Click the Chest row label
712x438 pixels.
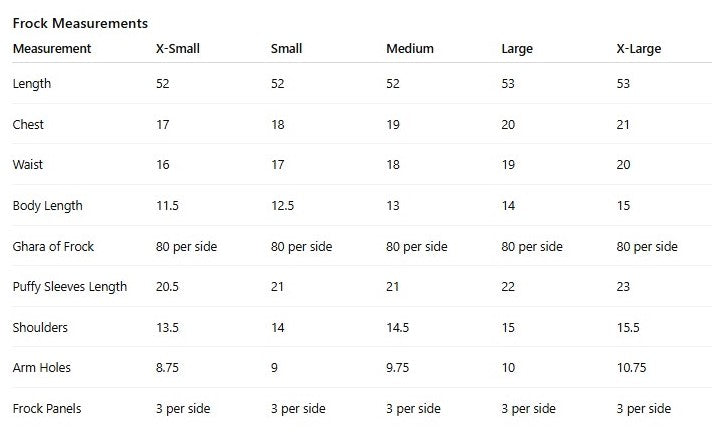pos(28,125)
